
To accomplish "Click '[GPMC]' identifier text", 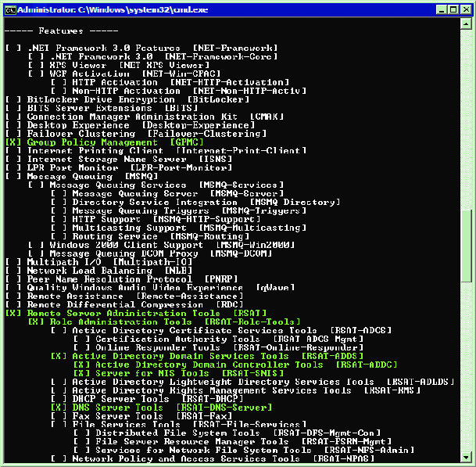I will (x=187, y=142).
